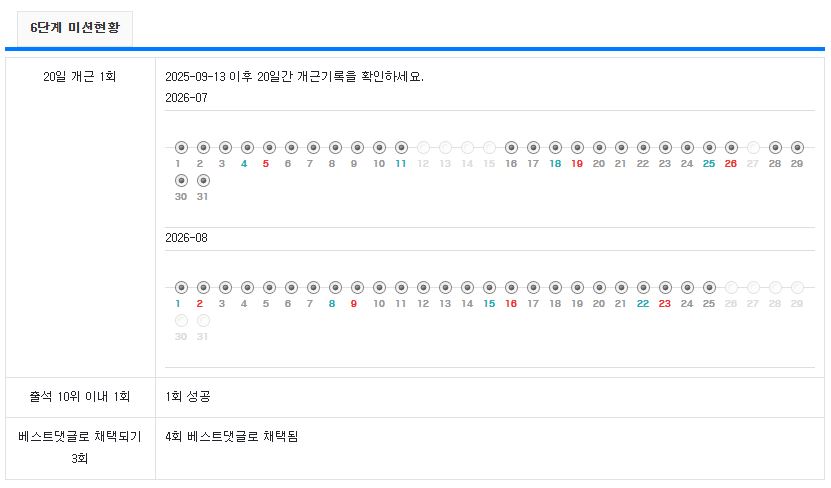Select faded day 30 radio marker in 2026-08
Image resolution: width=831 pixels, height=488 pixels.
pyautogui.click(x=181, y=321)
